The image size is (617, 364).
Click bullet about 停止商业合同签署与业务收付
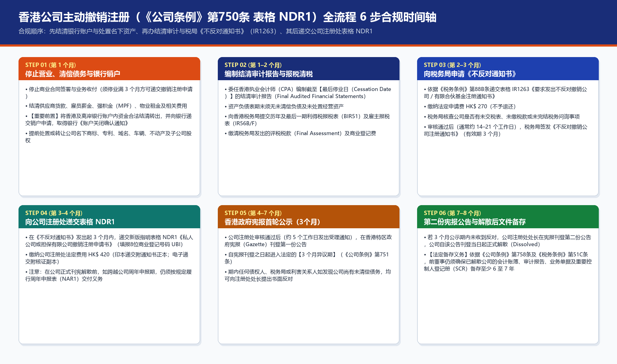tap(109, 93)
